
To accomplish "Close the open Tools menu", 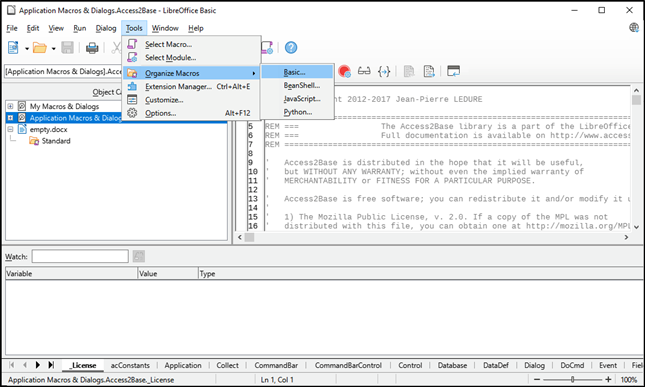I will click(x=134, y=28).
